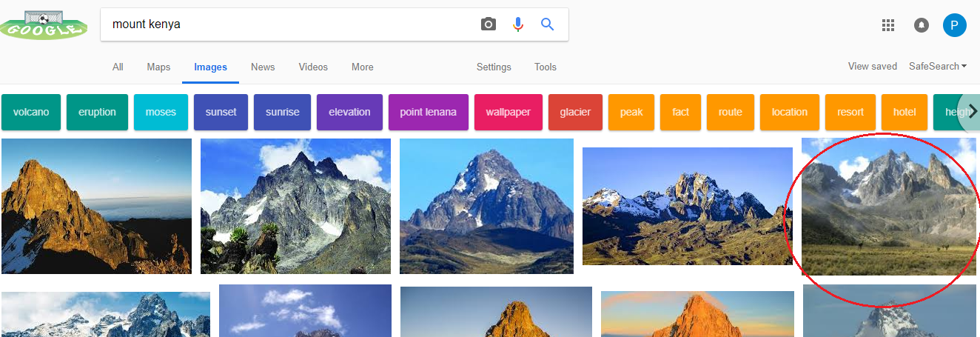The height and width of the screenshot is (337, 980).
Task: Select the glacier chip
Action: (x=575, y=112)
